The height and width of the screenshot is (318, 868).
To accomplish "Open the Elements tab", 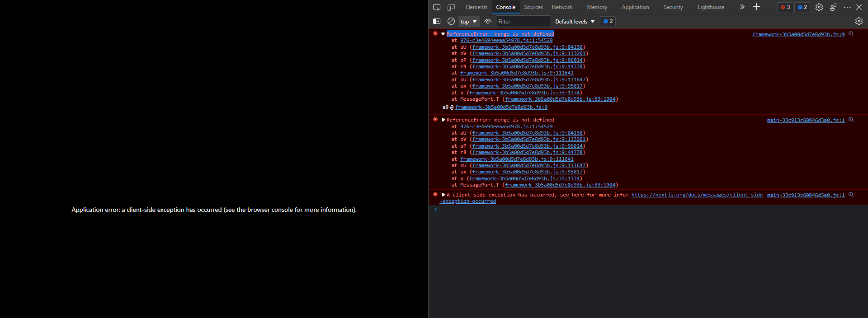I will click(x=476, y=7).
